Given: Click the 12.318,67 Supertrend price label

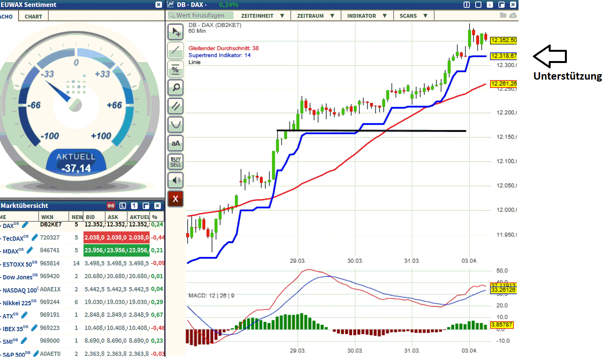Looking at the screenshot, I should (x=503, y=56).
